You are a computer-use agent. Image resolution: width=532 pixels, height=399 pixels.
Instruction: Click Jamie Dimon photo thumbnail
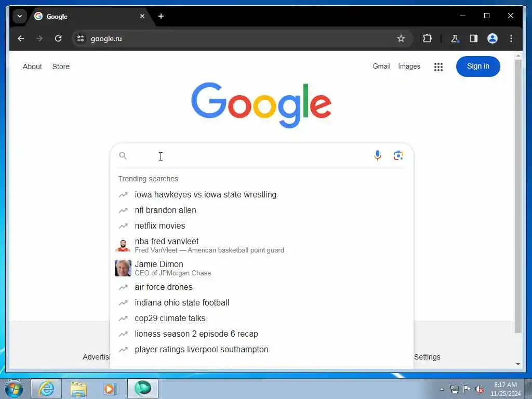[123, 268]
